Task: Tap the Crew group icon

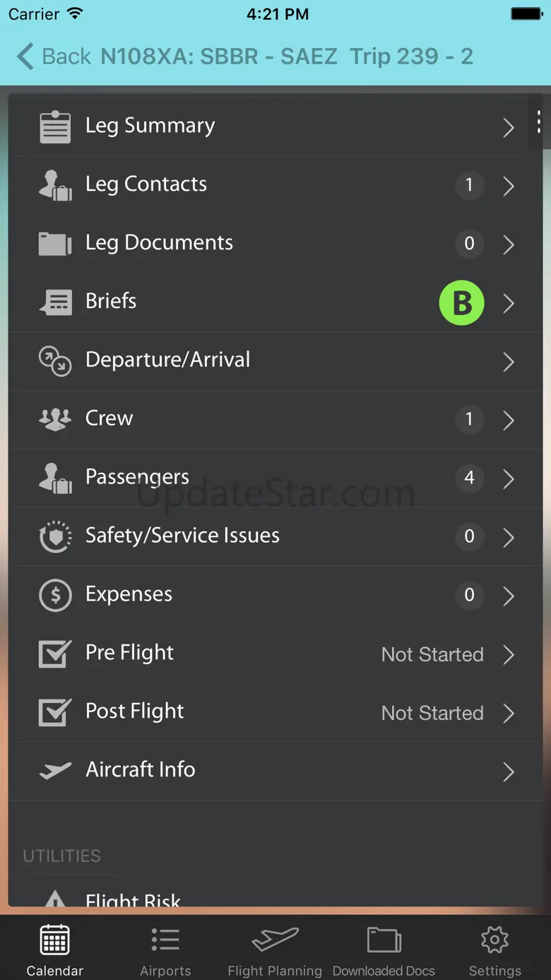Action: coord(55,419)
